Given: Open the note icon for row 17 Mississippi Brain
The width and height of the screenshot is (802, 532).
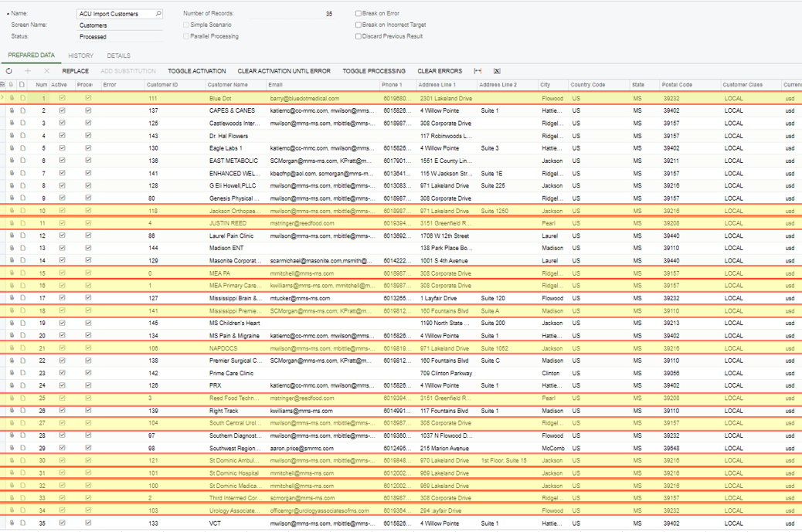Looking at the screenshot, I should coord(22,298).
